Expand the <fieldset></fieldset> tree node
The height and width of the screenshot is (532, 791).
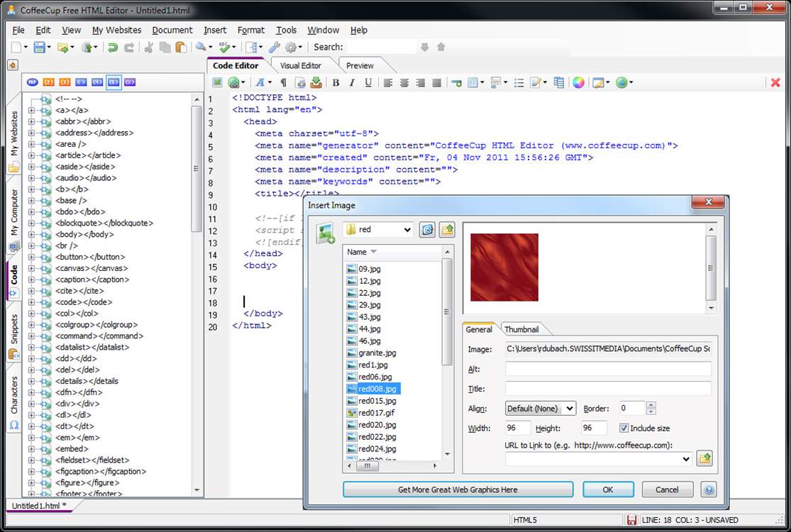click(31, 460)
